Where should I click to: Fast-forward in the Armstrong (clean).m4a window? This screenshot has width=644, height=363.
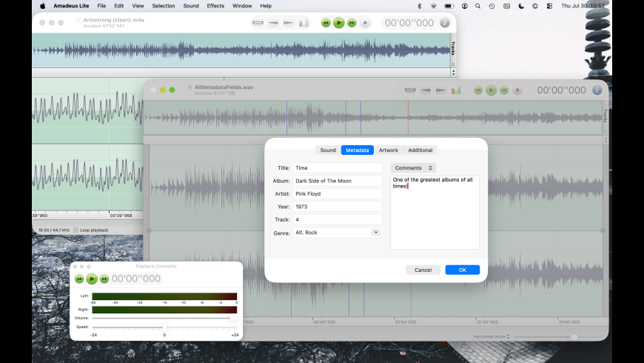[x=352, y=23]
